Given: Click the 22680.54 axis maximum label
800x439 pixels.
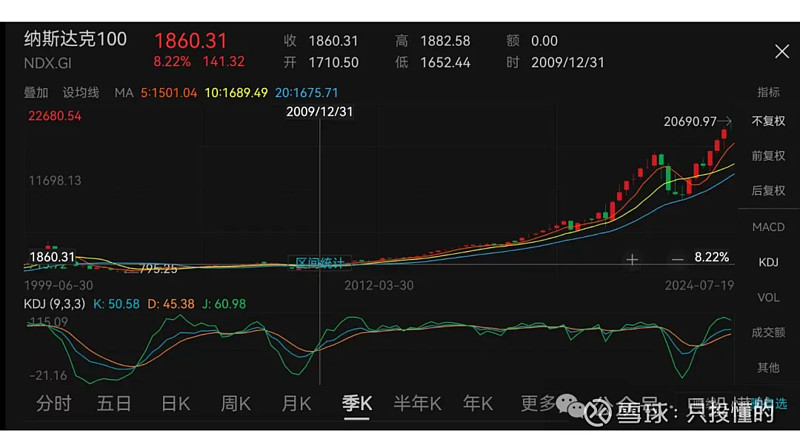Looking at the screenshot, I should (x=55, y=116).
